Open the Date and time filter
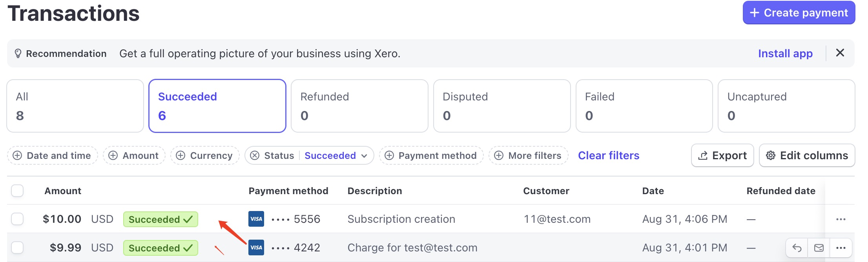 click(53, 156)
